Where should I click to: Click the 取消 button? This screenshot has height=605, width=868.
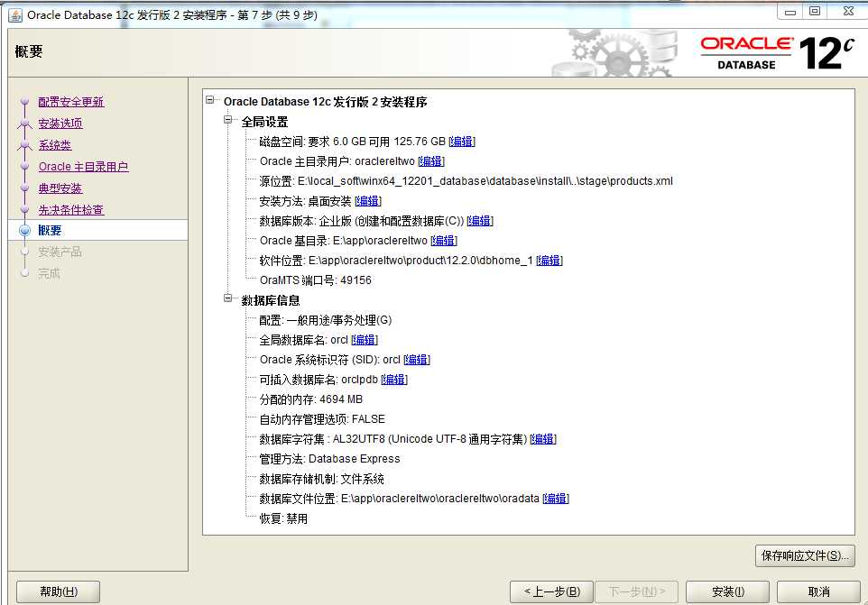click(818, 591)
